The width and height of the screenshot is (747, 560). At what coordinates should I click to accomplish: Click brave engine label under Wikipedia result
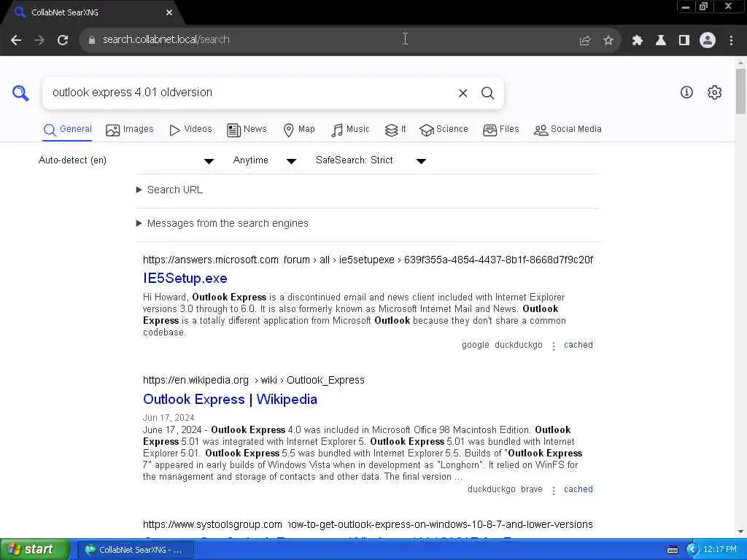532,489
